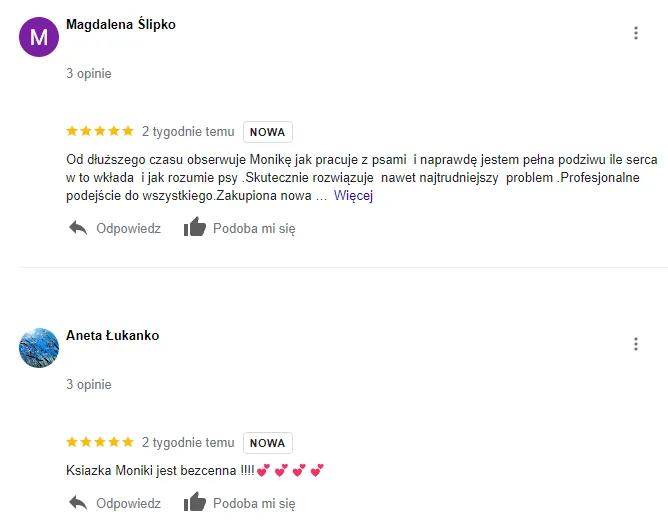Click reply arrow icon under Aneta's review
This screenshot has height=527, width=668.
click(x=78, y=503)
